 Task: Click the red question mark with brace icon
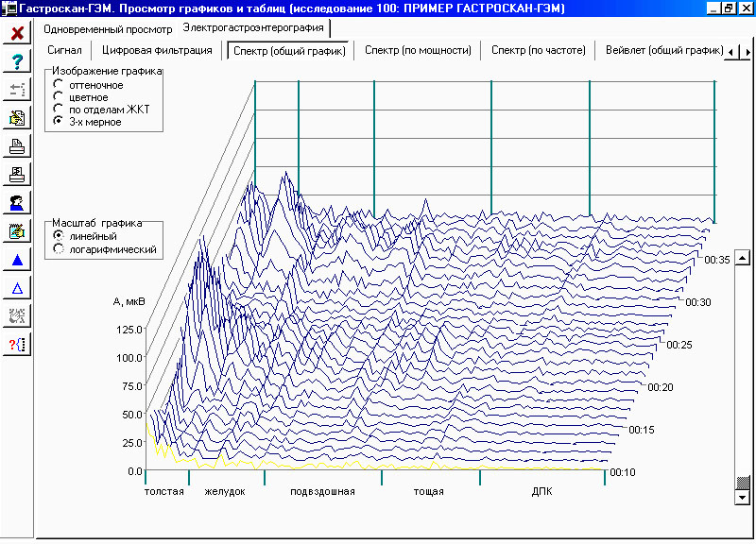tap(17, 345)
